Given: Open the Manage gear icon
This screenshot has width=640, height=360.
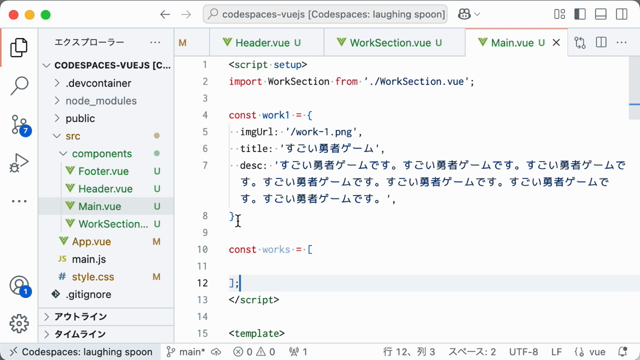Looking at the screenshot, I should click(19, 324).
